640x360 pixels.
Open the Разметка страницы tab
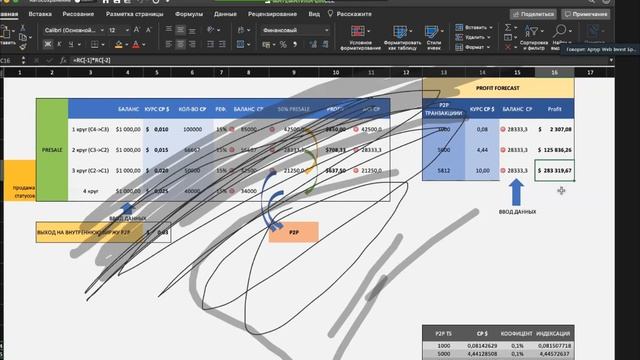(x=135, y=14)
